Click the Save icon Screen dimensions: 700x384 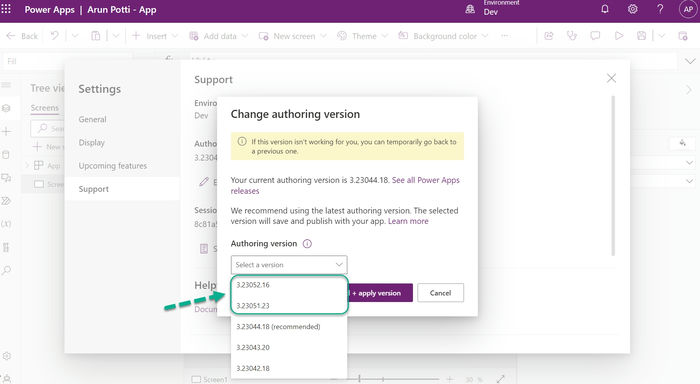click(x=642, y=36)
